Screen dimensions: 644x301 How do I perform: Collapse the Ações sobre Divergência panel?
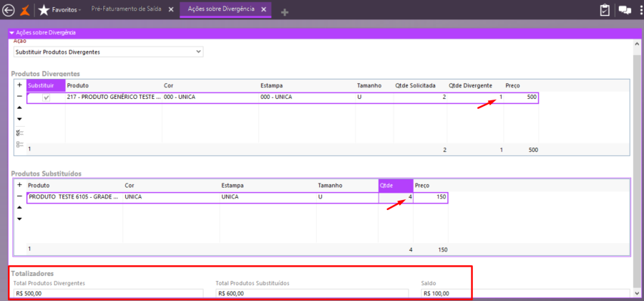(x=12, y=32)
